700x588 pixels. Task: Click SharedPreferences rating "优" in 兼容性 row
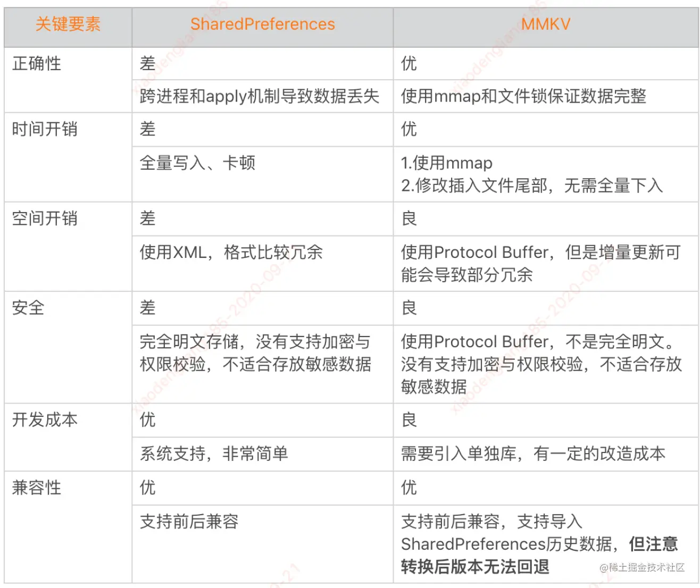[263, 488]
